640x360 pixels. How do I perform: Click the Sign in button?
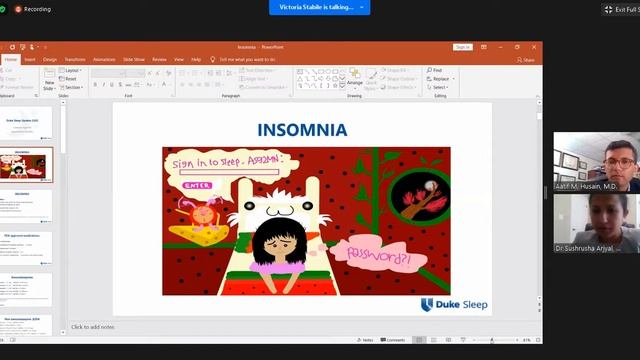coord(463,47)
